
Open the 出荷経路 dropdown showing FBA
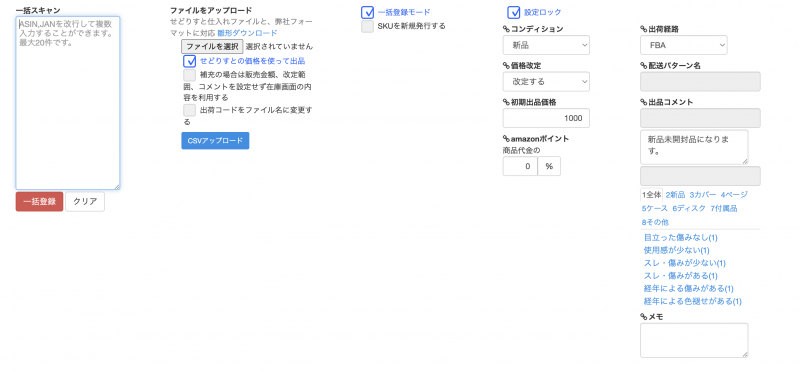pyautogui.click(x=684, y=45)
